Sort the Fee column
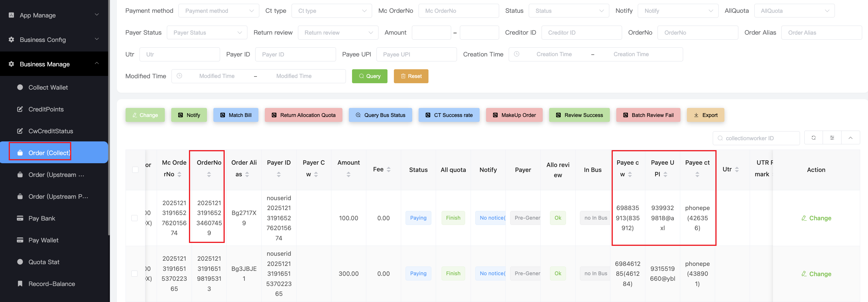Viewport: 868px width, 302px height. pyautogui.click(x=389, y=170)
